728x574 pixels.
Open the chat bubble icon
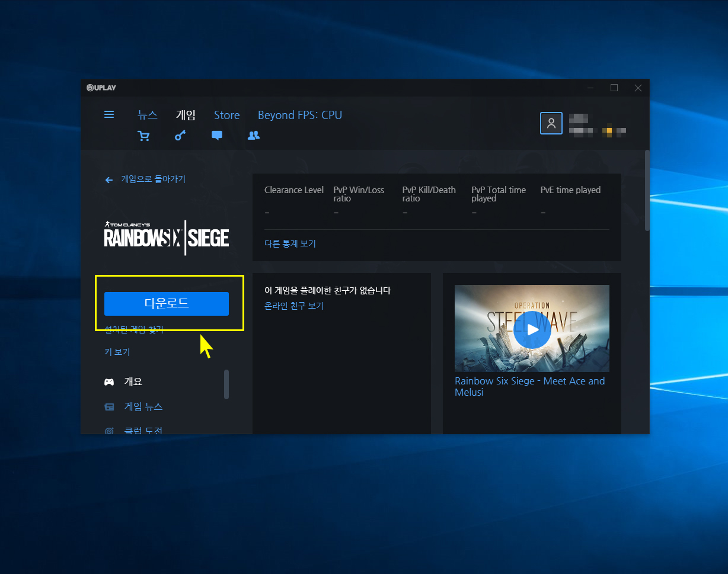pyautogui.click(x=217, y=136)
